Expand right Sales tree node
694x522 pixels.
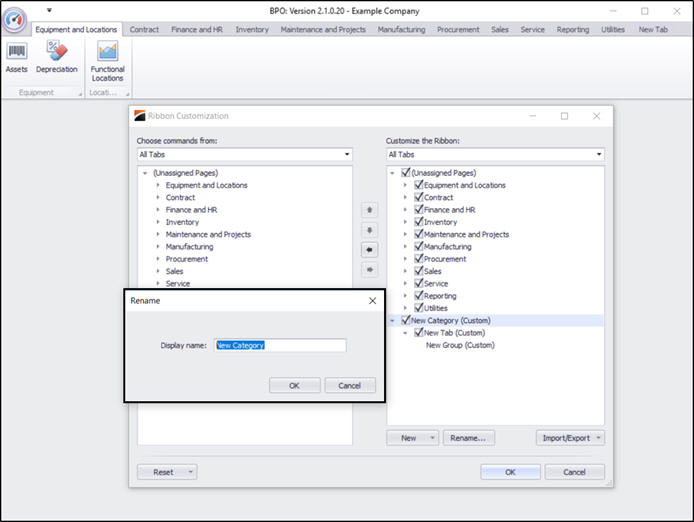coord(405,271)
